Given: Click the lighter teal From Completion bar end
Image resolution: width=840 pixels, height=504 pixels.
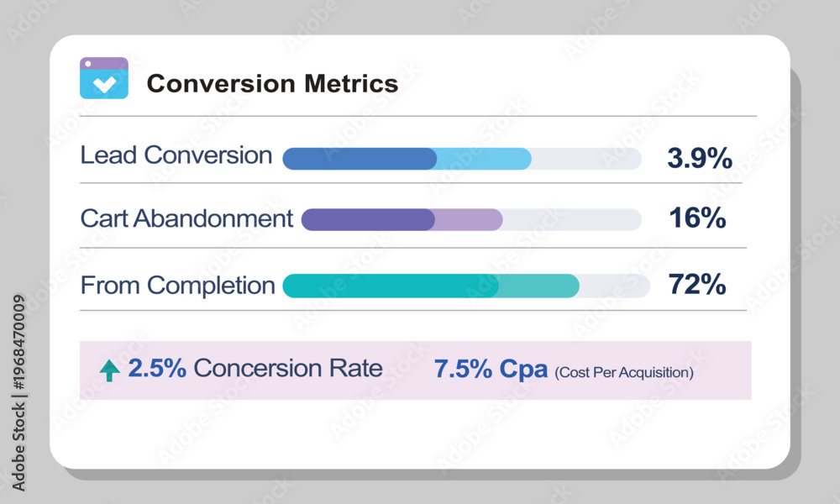Looking at the screenshot, I should coord(539,286).
